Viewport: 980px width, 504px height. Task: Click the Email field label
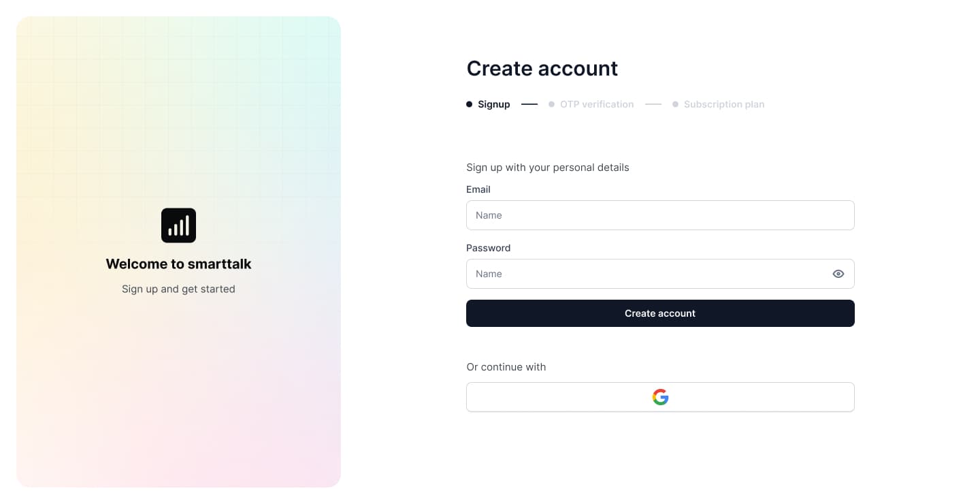[478, 189]
